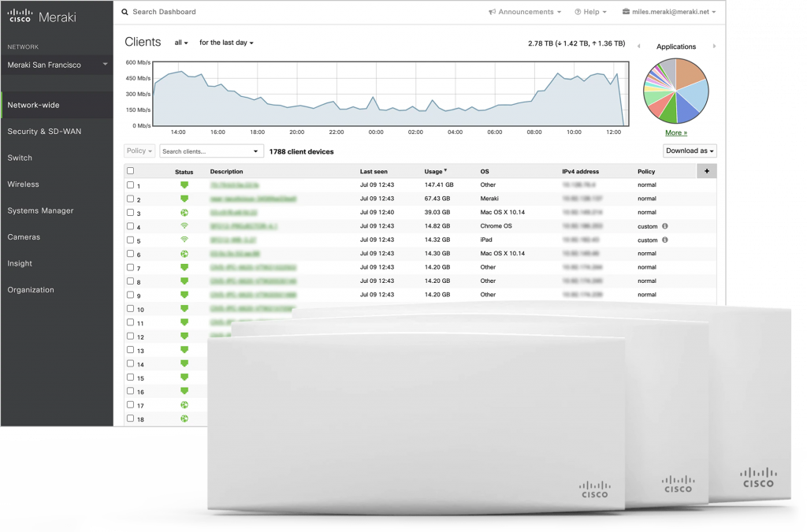Expand the 'for the last day' time range dropdown
The height and width of the screenshot is (532, 807).
tap(226, 43)
